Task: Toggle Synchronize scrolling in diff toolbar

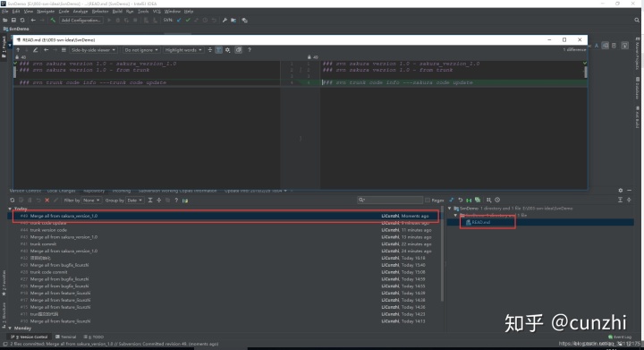Action: 218,50
